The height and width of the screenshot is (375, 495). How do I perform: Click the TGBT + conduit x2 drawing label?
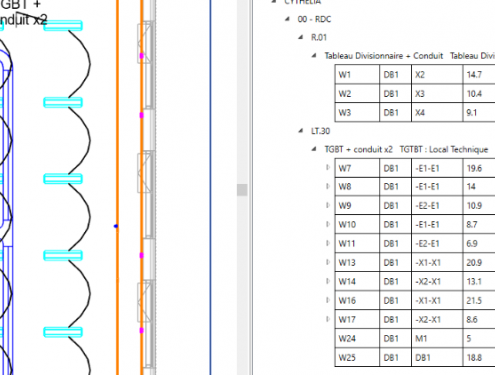pos(23,13)
